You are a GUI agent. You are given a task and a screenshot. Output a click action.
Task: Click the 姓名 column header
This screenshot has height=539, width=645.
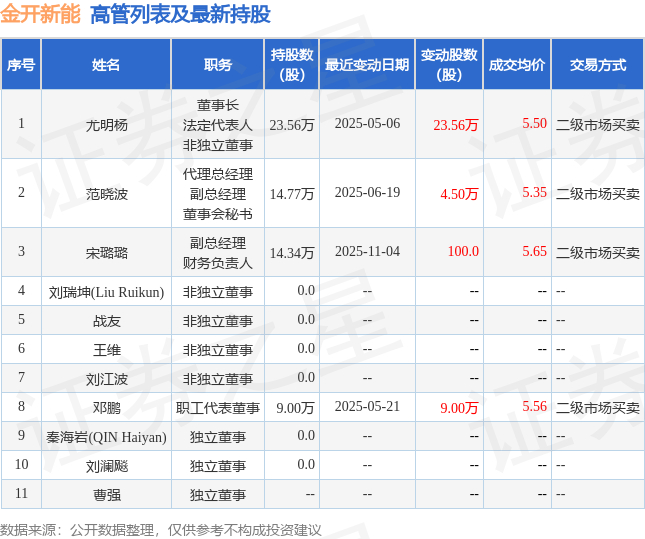coord(106,65)
